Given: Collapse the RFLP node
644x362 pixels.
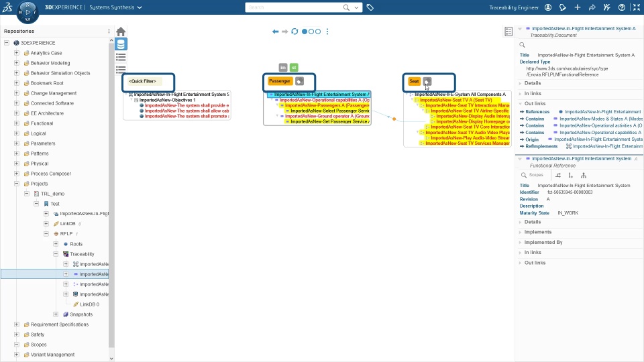Looking at the screenshot, I should click(x=46, y=233).
